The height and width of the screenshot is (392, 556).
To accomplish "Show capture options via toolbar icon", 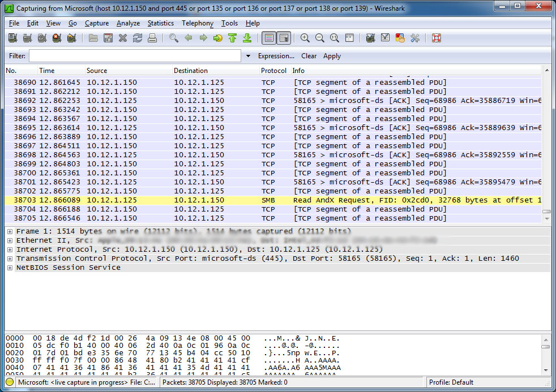I will (x=27, y=38).
